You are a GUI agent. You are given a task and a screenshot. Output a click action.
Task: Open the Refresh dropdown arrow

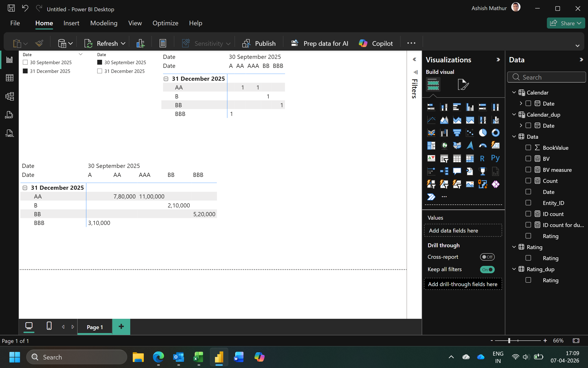123,43
